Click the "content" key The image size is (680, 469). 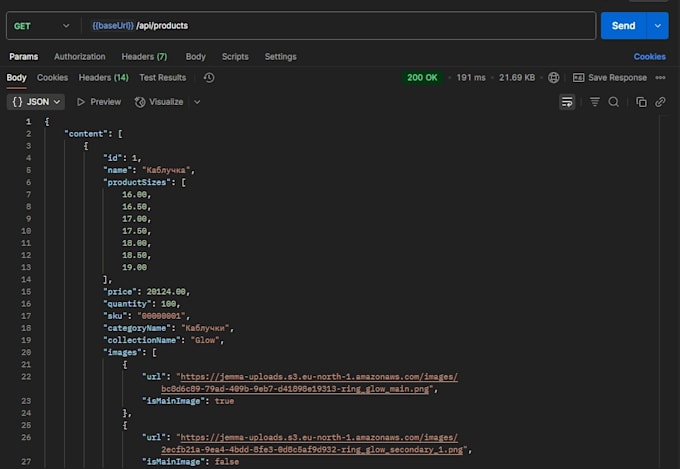tap(86, 134)
